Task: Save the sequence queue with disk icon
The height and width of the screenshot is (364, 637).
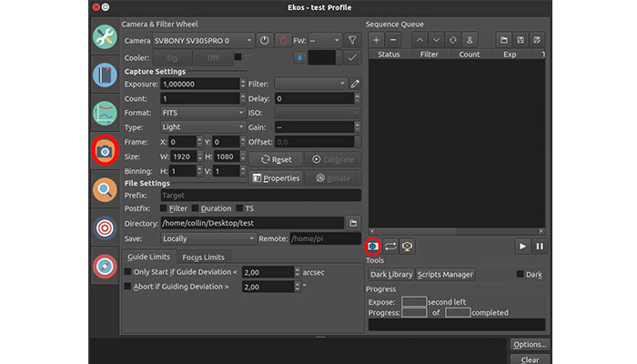Action: [x=519, y=40]
